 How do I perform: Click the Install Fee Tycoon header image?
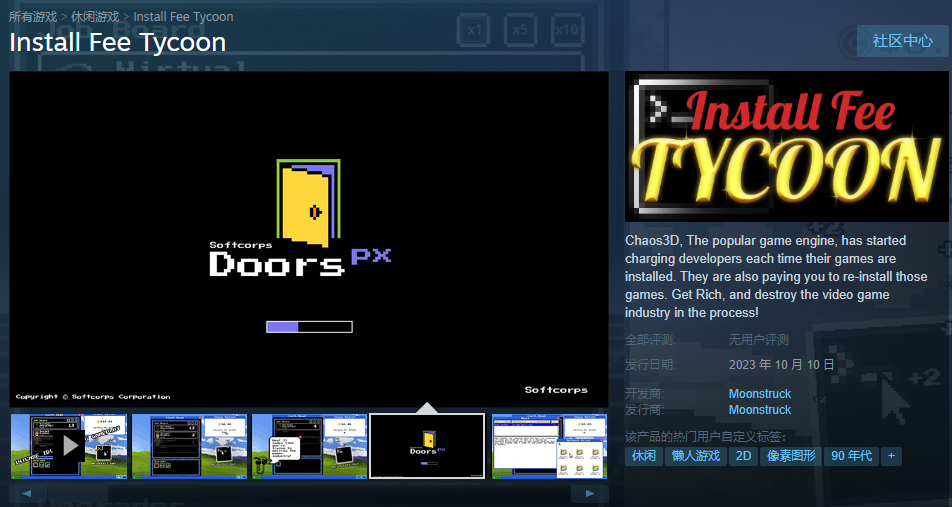point(786,146)
